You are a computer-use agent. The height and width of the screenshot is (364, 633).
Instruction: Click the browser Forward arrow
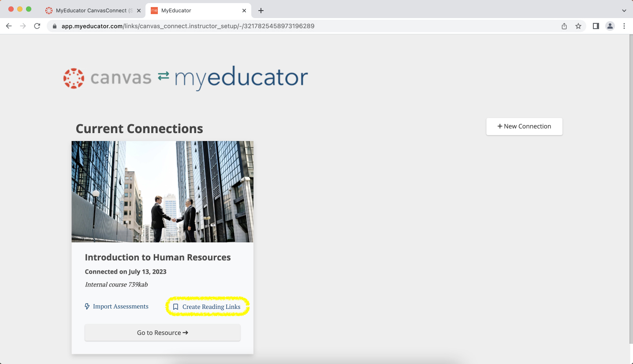(23, 26)
